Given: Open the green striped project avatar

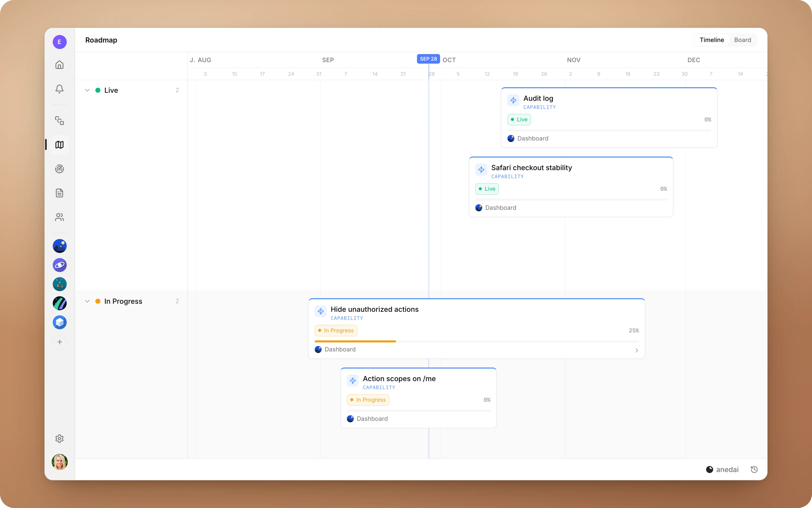Looking at the screenshot, I should pyautogui.click(x=59, y=303).
